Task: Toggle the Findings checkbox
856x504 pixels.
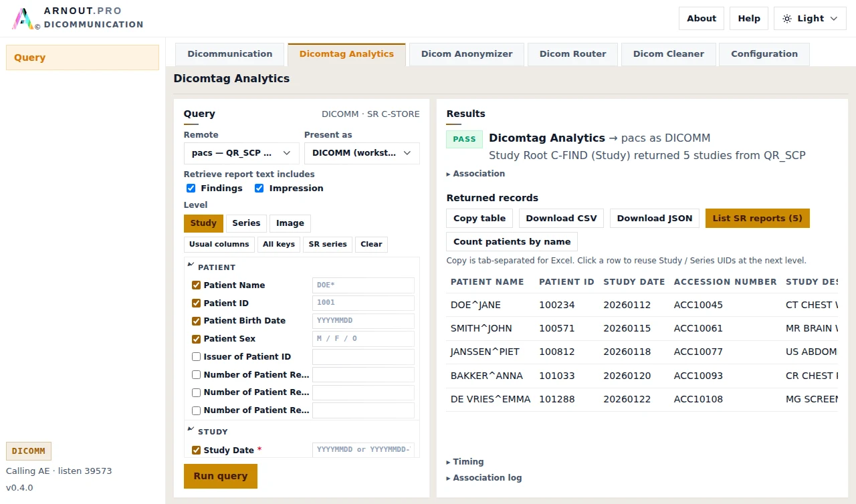Action: click(191, 188)
